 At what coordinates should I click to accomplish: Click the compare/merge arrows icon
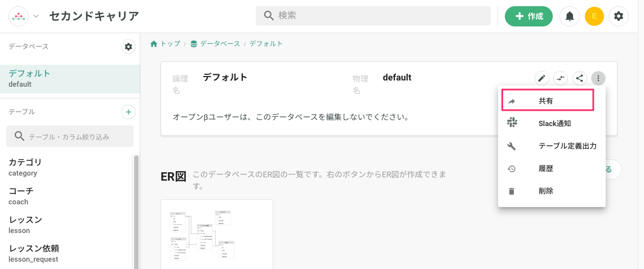(561, 78)
